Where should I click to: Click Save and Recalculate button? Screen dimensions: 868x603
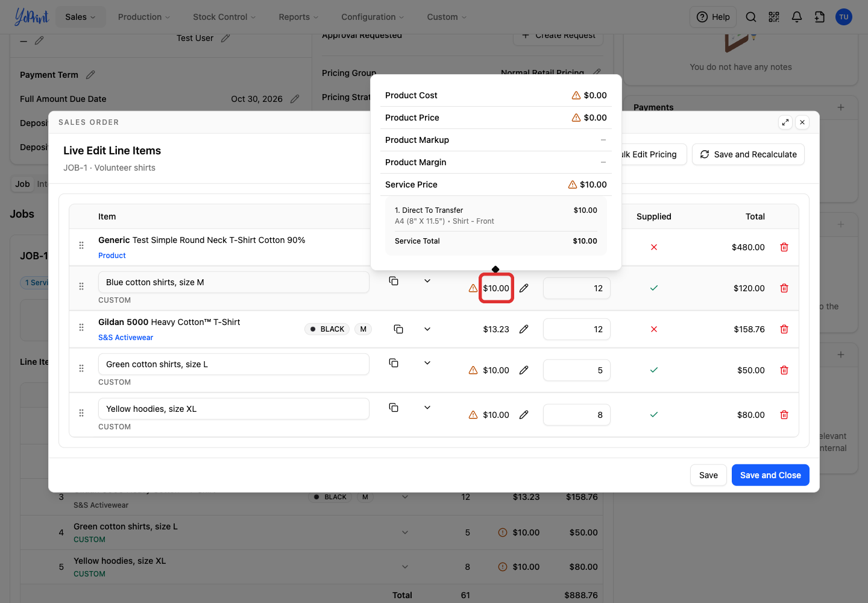(x=748, y=154)
